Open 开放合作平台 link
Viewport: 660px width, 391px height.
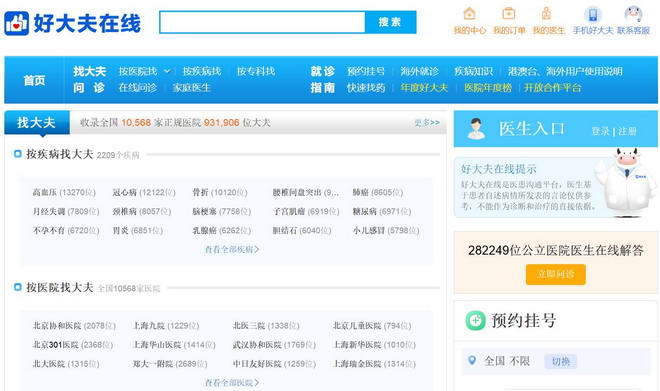[552, 88]
